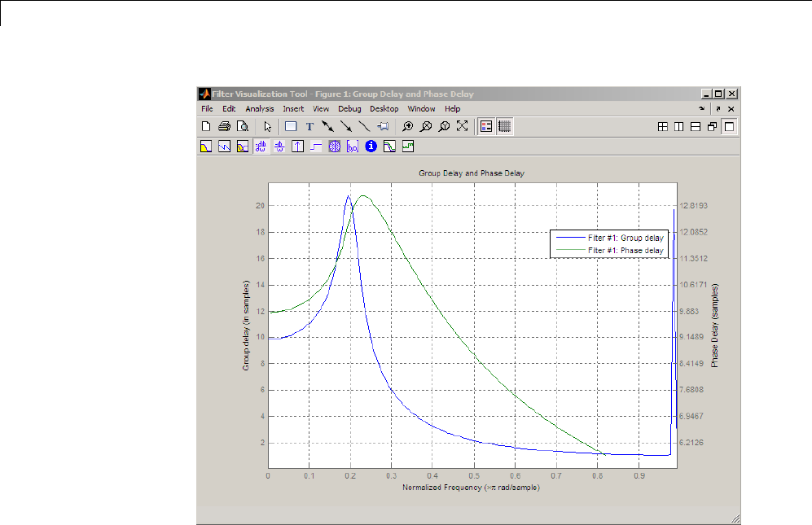Maximize the figure within the container

point(729,126)
